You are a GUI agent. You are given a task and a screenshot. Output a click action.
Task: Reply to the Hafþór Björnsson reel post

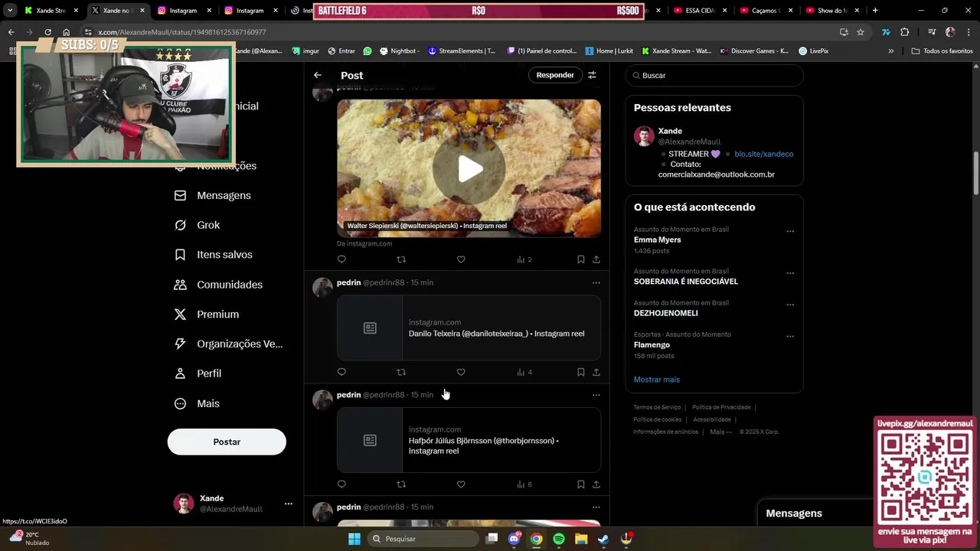pos(341,484)
